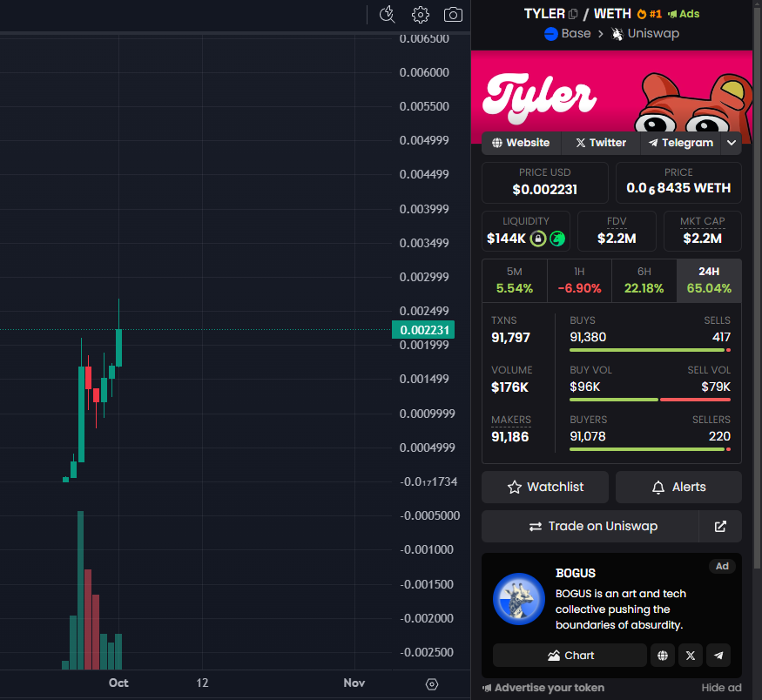Open Uniswap trade in external window
This screenshot has height=700, width=762.
point(720,527)
